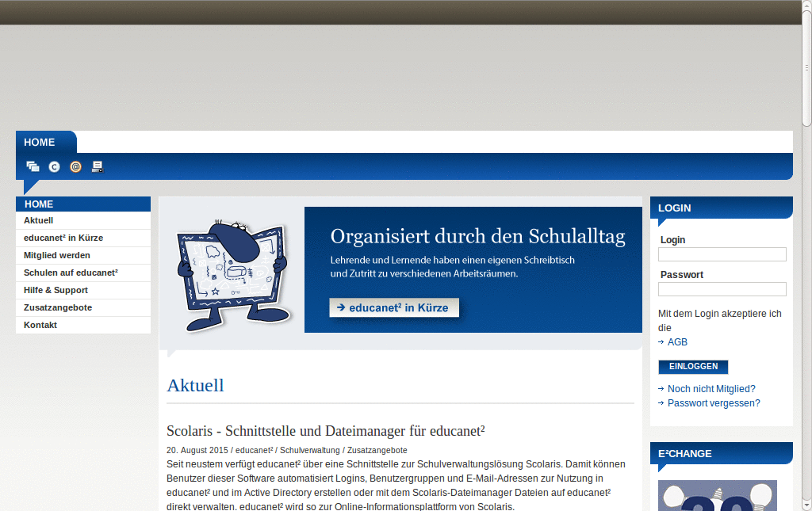Open the Kontakt menu item
The image size is (812, 511).
tap(83, 325)
